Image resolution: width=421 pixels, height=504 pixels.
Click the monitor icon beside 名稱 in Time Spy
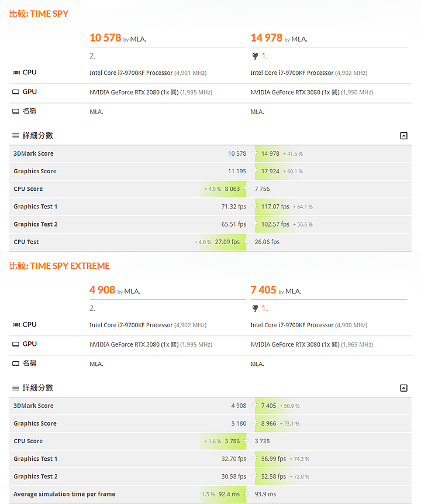tap(16, 111)
